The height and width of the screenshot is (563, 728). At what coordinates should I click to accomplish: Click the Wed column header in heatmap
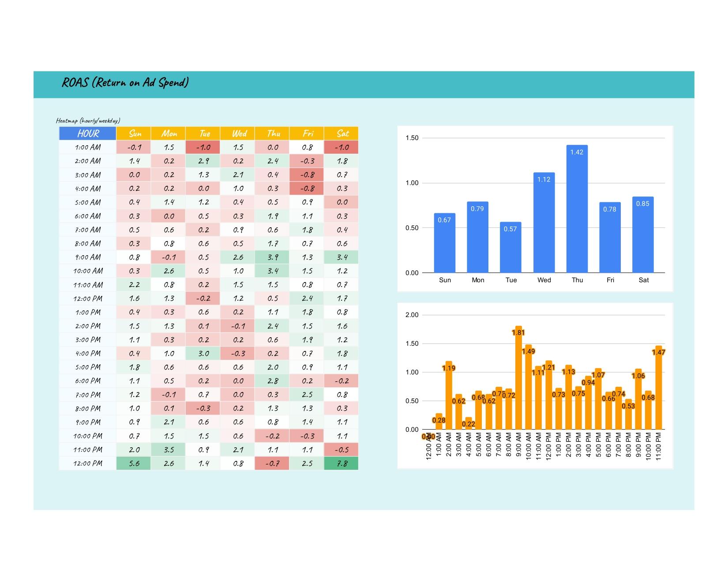pos(238,133)
